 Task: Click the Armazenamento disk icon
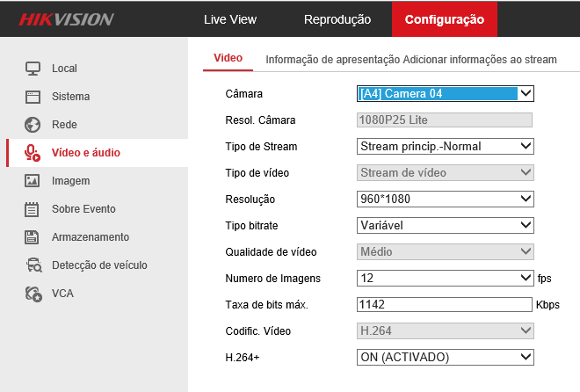point(33,237)
